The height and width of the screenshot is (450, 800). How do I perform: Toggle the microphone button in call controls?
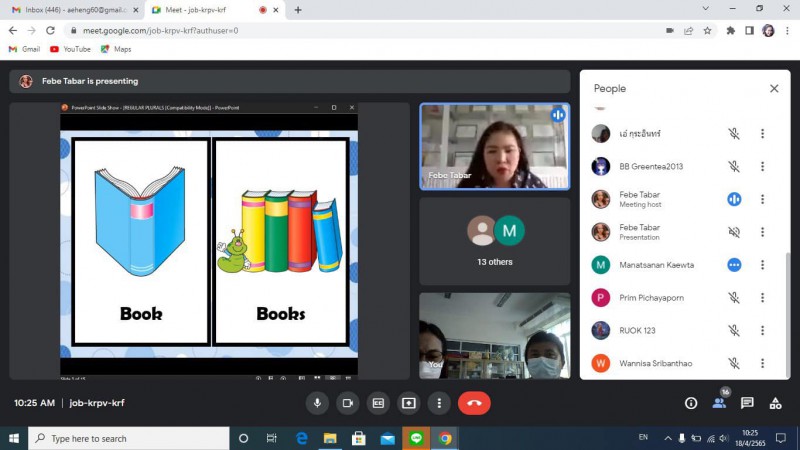click(318, 403)
